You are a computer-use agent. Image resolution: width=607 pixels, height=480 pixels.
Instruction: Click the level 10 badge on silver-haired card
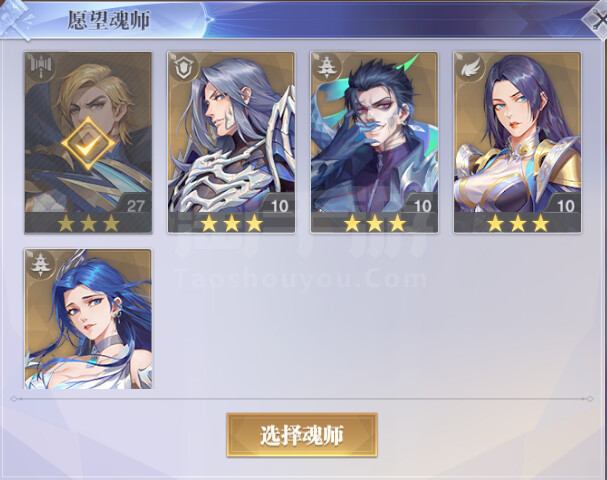tap(279, 206)
